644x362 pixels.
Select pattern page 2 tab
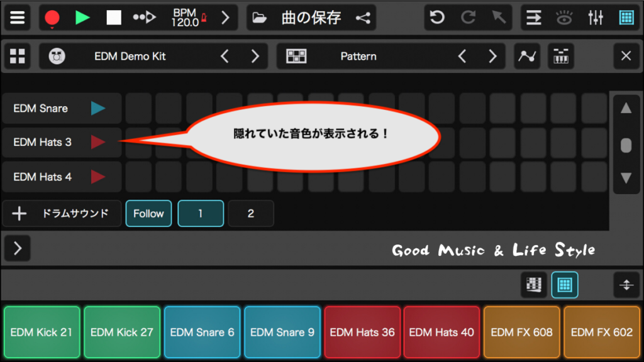(251, 214)
